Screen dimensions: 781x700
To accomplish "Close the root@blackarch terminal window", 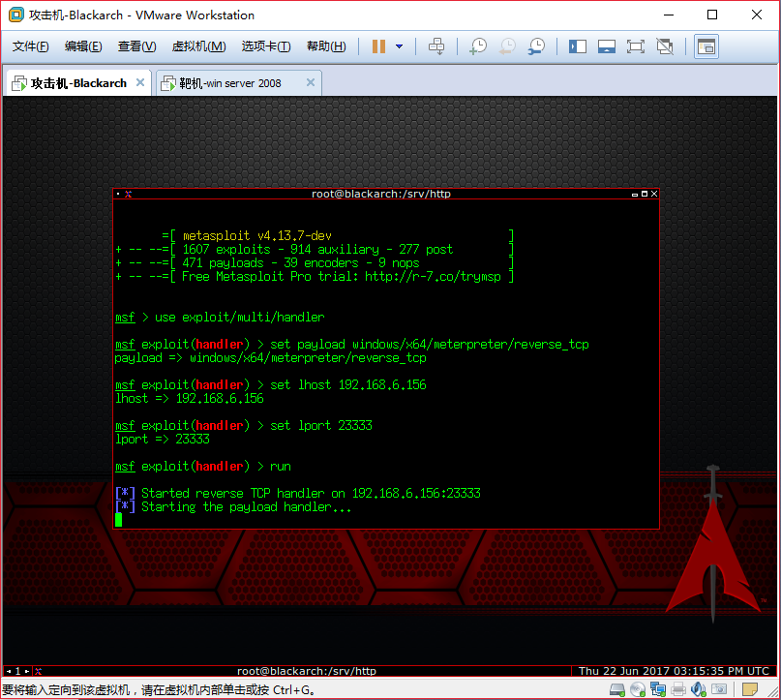I will tap(654, 194).
